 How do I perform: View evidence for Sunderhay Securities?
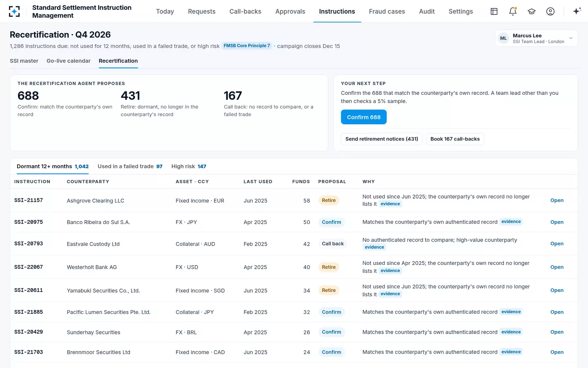[511, 332]
